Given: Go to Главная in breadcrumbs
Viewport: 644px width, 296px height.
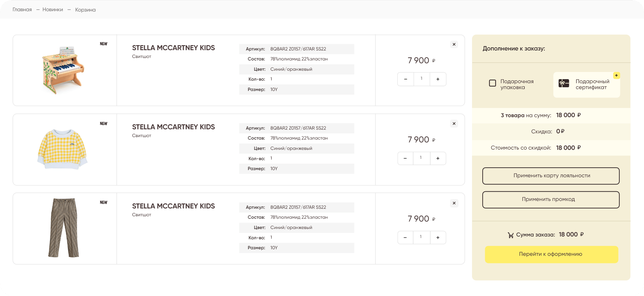Looking at the screenshot, I should [x=22, y=10].
